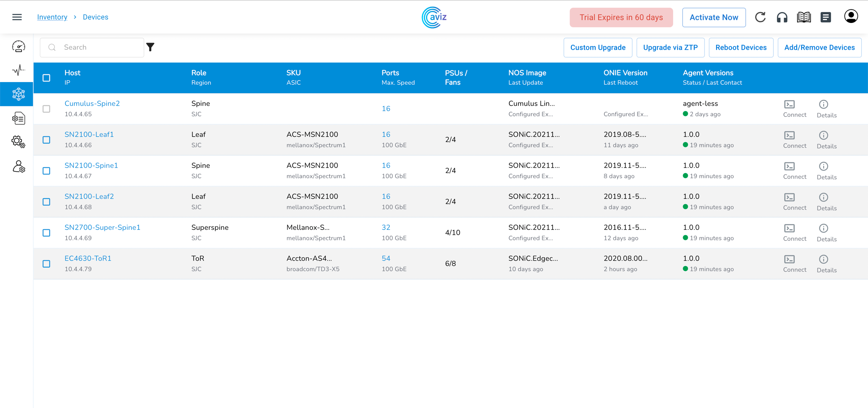This screenshot has width=868, height=408.
Task: Open the user management sidebar icon
Action: [18, 167]
